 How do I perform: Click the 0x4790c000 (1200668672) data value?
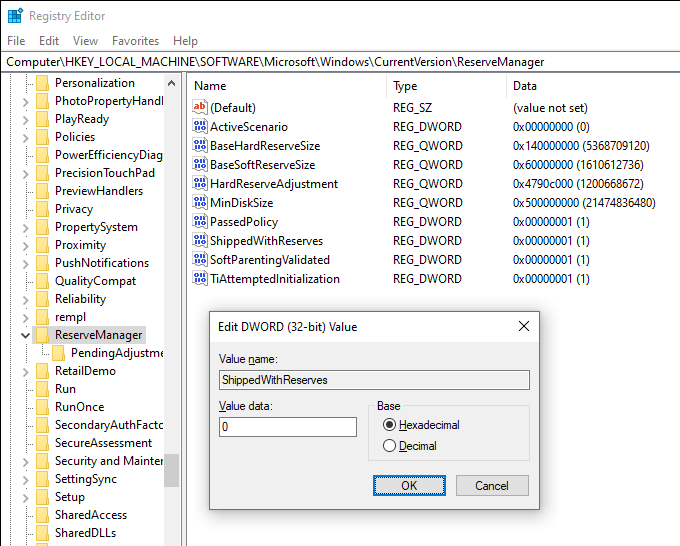[578, 183]
